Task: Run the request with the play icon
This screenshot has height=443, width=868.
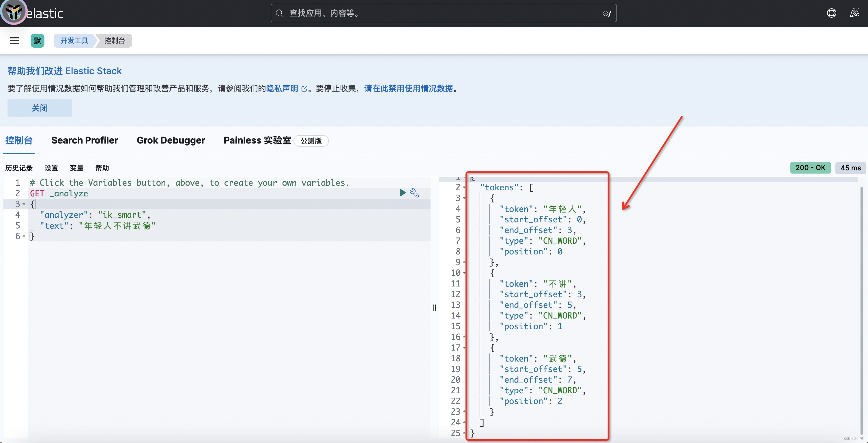Action: click(402, 193)
